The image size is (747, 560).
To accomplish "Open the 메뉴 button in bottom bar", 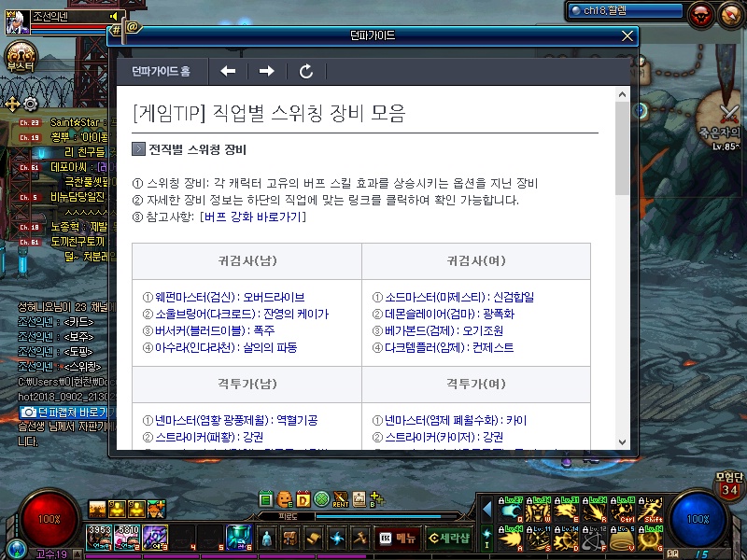I will [x=398, y=538].
